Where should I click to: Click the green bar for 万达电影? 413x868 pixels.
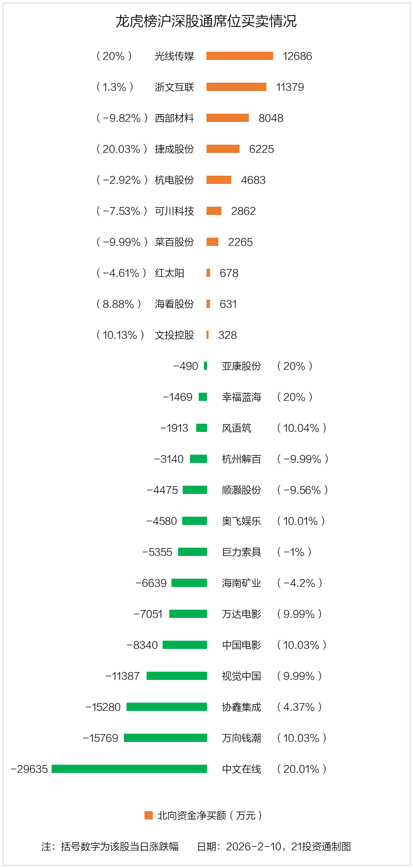tap(188, 614)
